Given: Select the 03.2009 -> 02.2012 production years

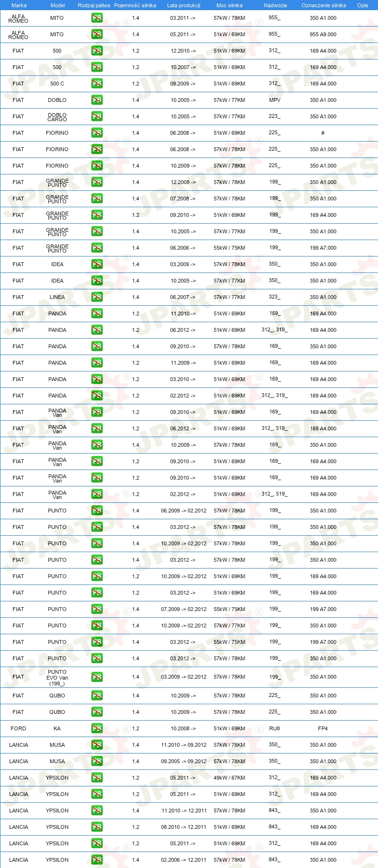Looking at the screenshot, I should click(x=184, y=677).
